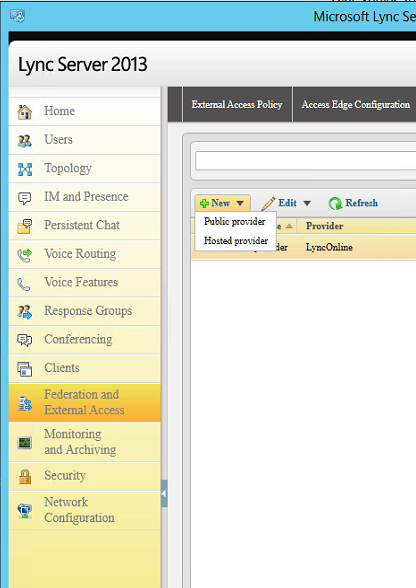
Task: Go to Response Groups
Action: (85, 311)
